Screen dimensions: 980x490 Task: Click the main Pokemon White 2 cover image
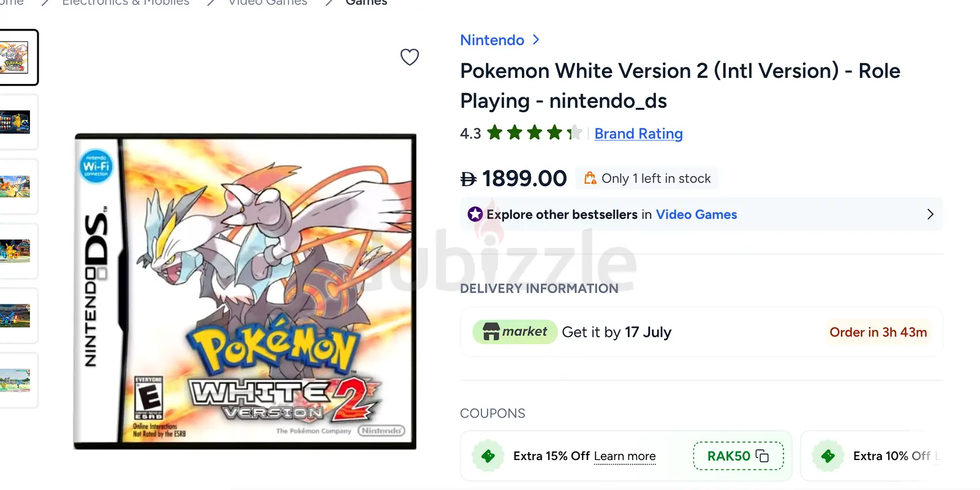(245, 292)
